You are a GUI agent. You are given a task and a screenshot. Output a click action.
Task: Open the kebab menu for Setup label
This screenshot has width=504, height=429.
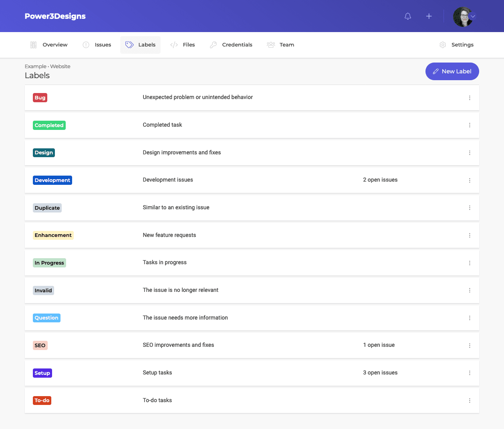click(470, 373)
